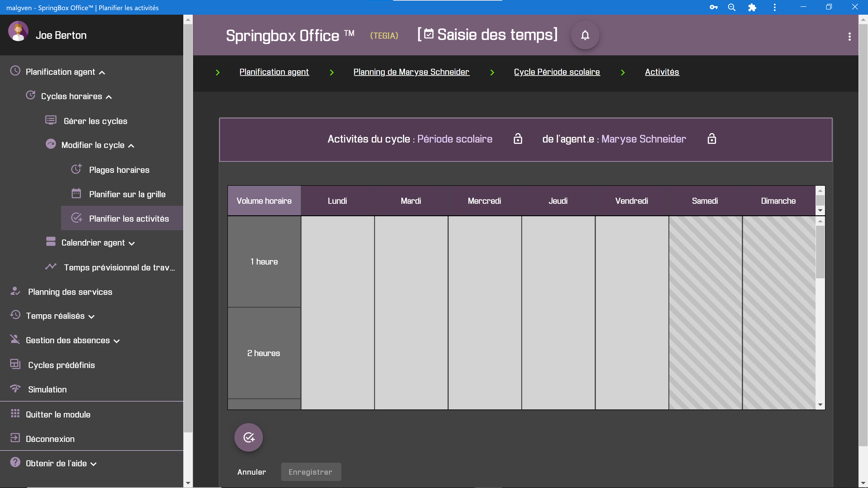This screenshot has width=868, height=488.
Task: Click the Plages horaires clock-plus icon
Action: [76, 169]
